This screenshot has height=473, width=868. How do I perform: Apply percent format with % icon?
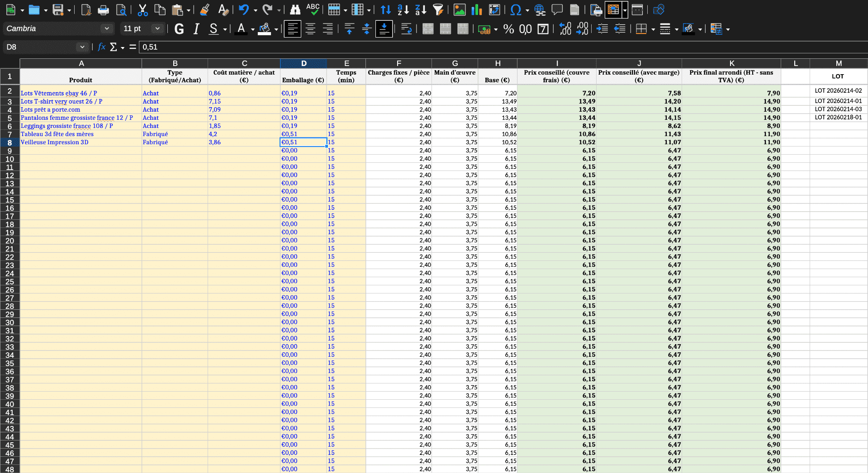tap(508, 29)
